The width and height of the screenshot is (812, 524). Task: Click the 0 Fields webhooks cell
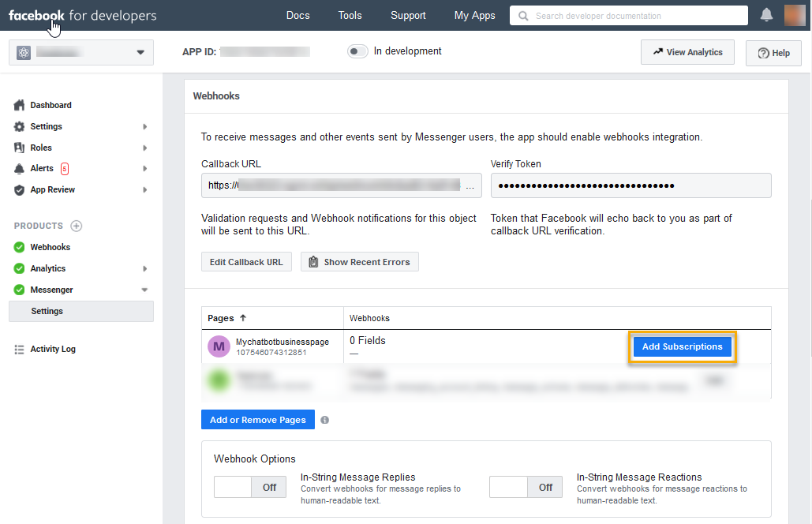[x=368, y=341]
